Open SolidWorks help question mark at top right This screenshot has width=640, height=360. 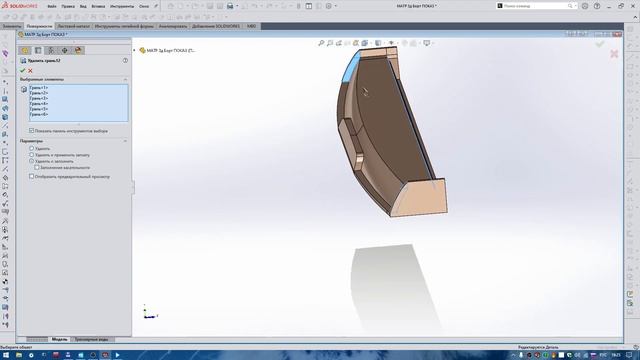click(597, 6)
